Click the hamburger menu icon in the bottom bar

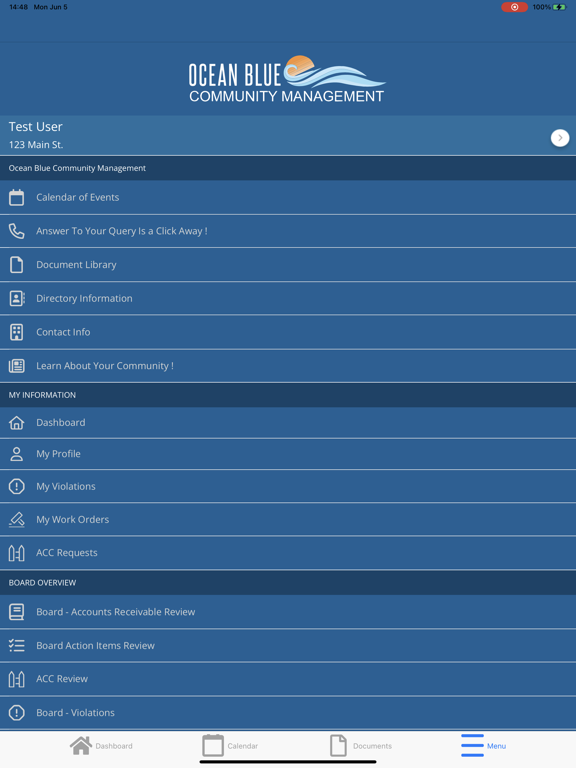[x=472, y=745]
